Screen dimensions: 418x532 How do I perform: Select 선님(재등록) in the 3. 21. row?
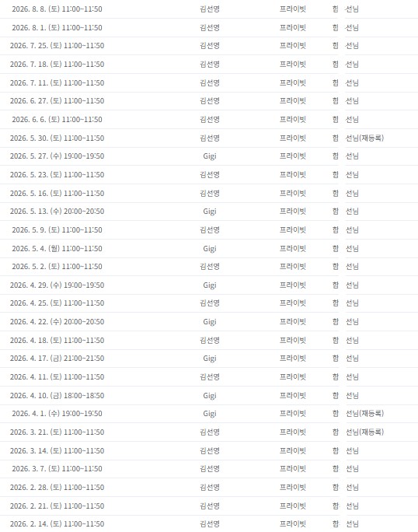tap(364, 432)
